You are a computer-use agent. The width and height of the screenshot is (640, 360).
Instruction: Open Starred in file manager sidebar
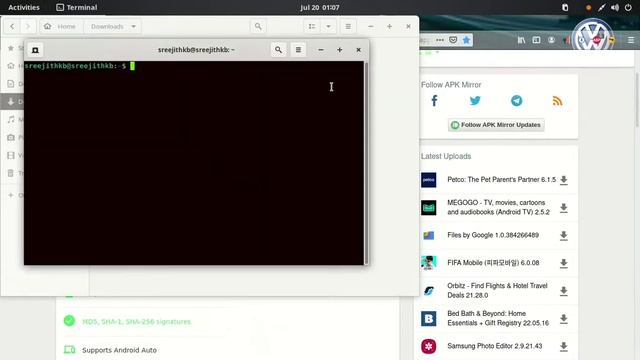pyautogui.click(x=12, y=48)
